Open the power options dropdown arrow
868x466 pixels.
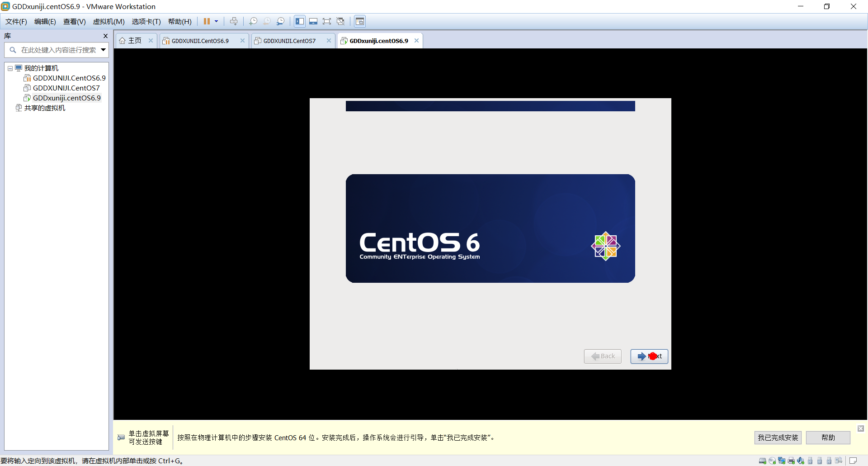pyautogui.click(x=216, y=21)
